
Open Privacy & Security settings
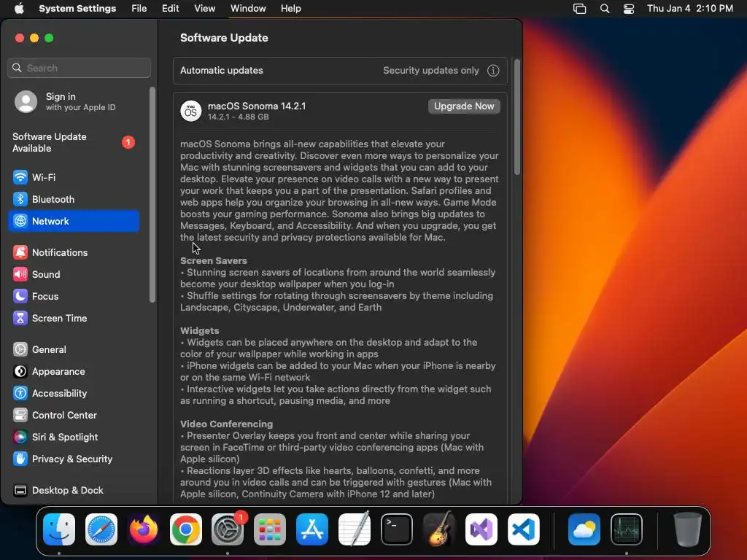click(x=74, y=459)
